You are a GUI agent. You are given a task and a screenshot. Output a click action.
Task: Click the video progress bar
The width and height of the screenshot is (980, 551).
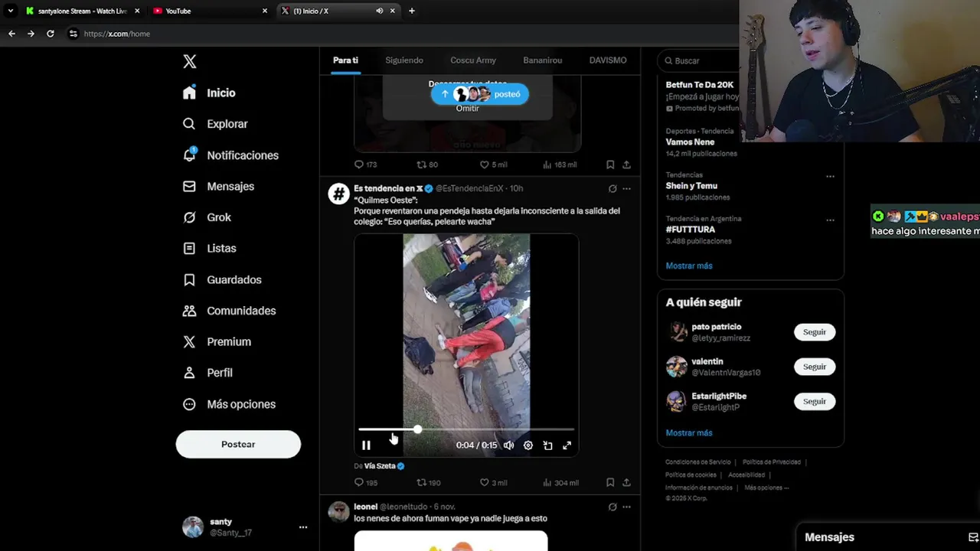466,429
